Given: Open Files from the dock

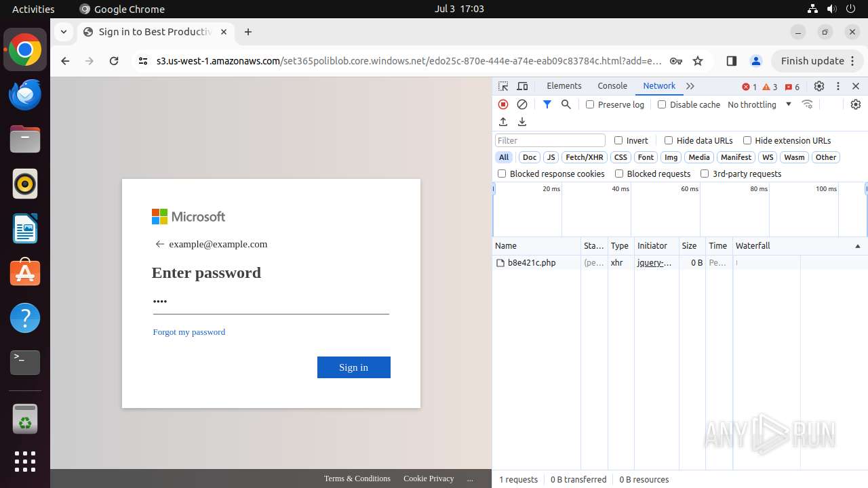Looking at the screenshot, I should tap(25, 140).
